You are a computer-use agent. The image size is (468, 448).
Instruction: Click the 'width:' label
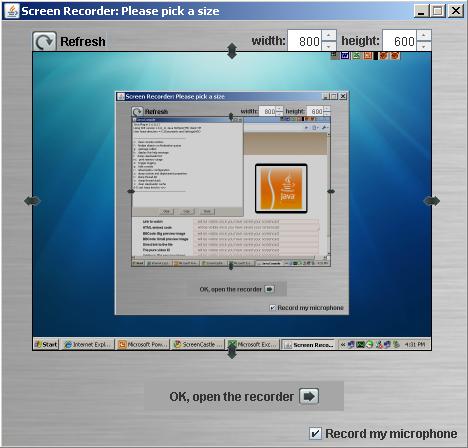[268, 41]
